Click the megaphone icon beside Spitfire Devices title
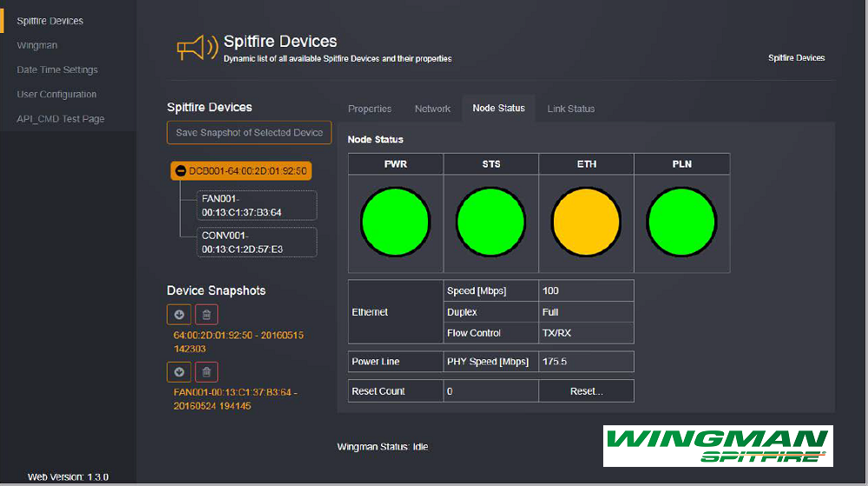Screen dimensions: 868x486 coord(197,48)
